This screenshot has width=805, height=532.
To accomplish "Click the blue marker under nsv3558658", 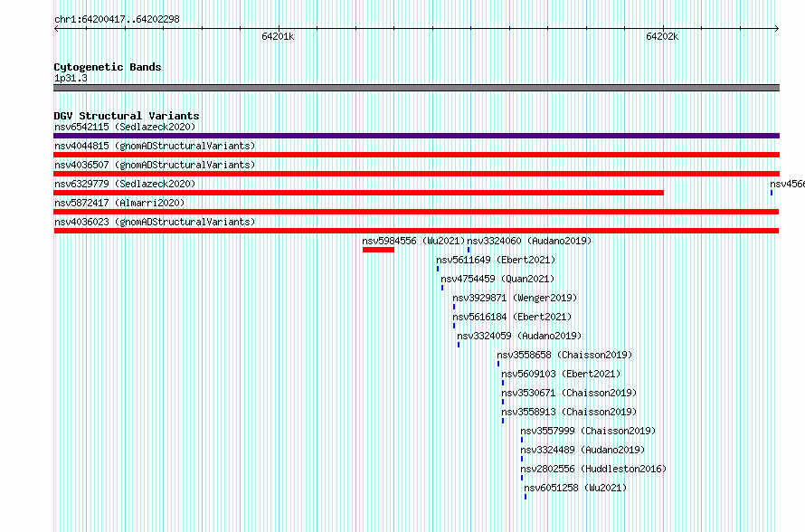I will 498,364.
